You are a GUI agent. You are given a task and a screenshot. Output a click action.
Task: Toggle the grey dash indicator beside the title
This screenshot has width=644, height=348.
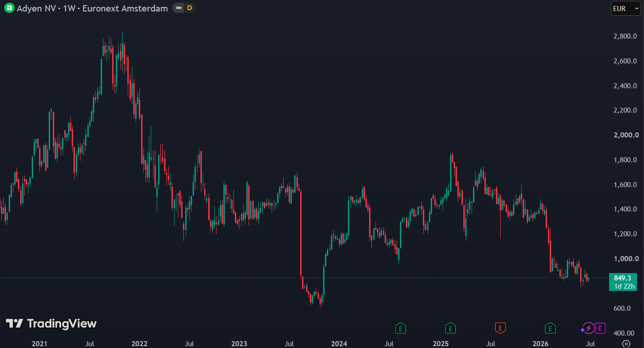pos(178,8)
